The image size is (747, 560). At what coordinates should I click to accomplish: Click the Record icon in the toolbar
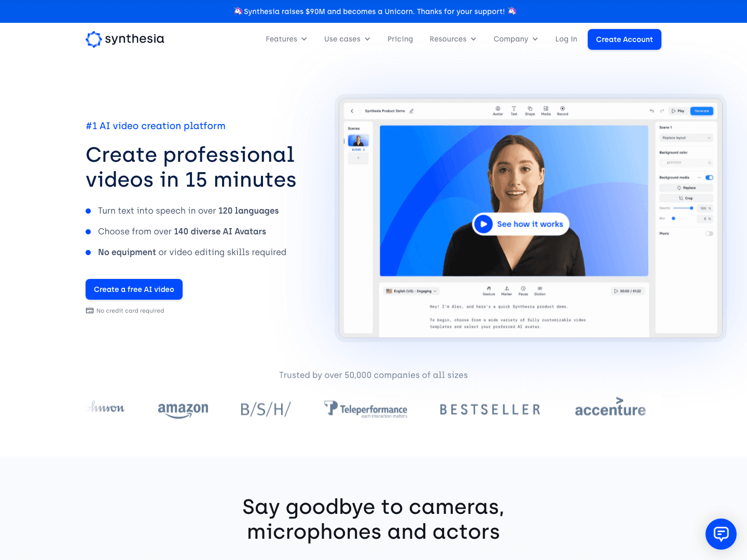562,109
